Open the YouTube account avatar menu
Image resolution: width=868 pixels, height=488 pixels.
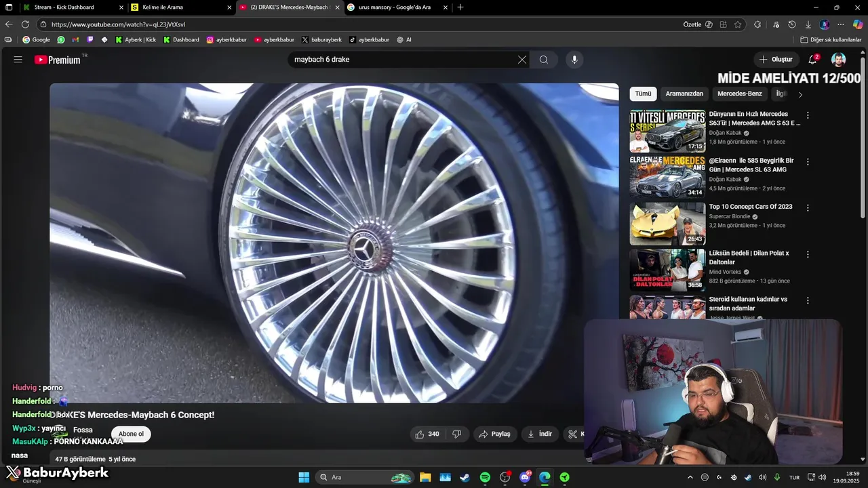click(x=839, y=60)
